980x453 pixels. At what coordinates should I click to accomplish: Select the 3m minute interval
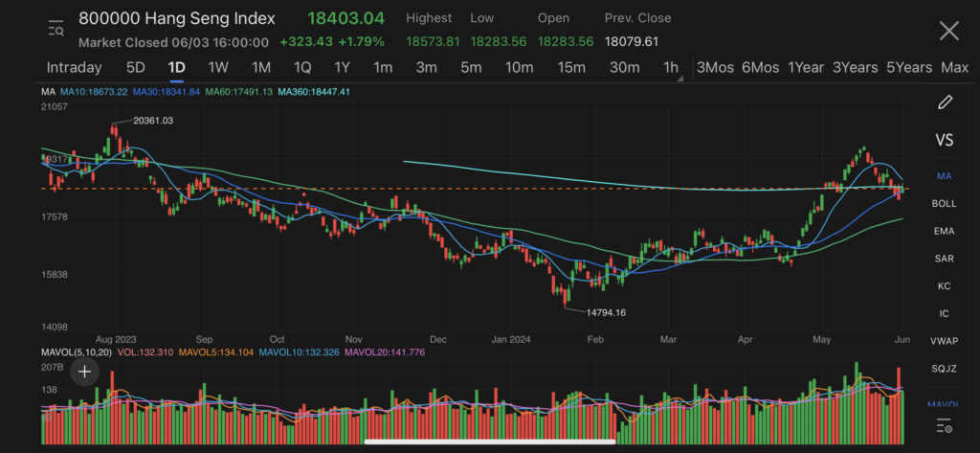426,68
